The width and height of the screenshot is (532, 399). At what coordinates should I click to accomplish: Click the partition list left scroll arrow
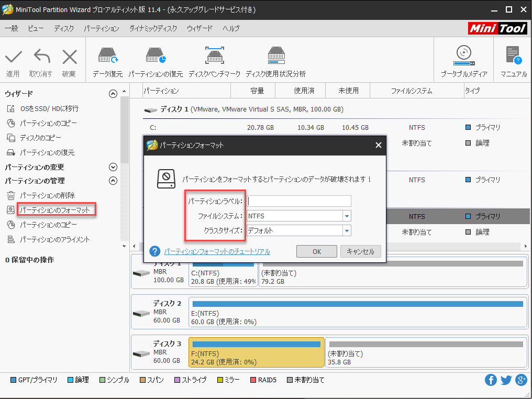click(135, 246)
